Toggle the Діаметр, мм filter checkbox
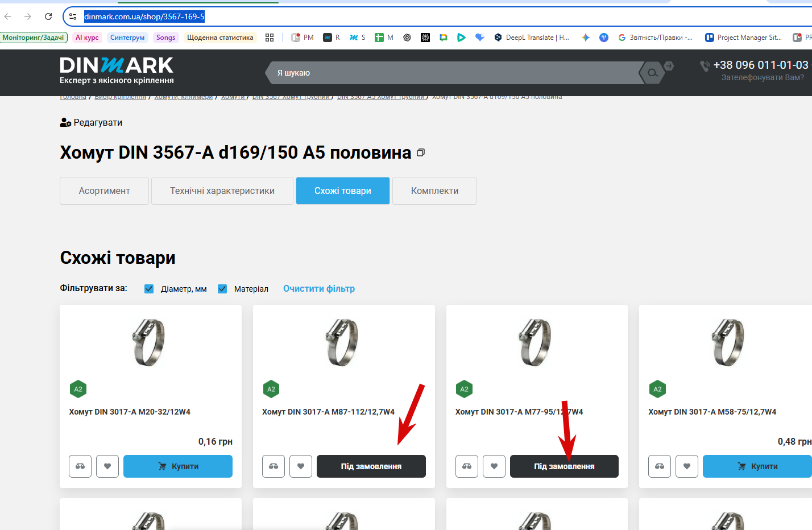 149,289
